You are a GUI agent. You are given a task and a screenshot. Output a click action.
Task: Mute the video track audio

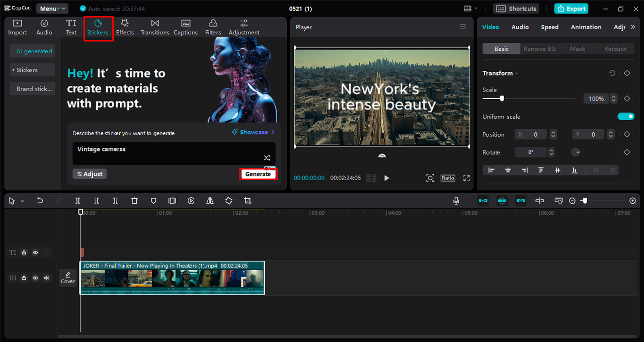[x=47, y=278]
